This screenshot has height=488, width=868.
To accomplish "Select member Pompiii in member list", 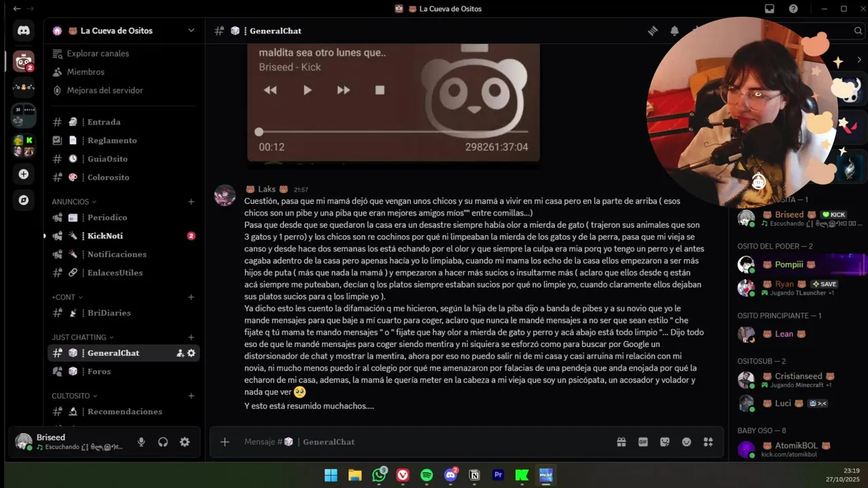I will click(x=797, y=264).
